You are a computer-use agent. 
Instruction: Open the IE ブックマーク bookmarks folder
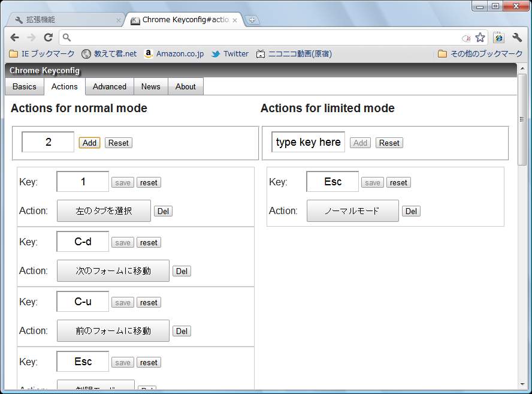coord(42,53)
